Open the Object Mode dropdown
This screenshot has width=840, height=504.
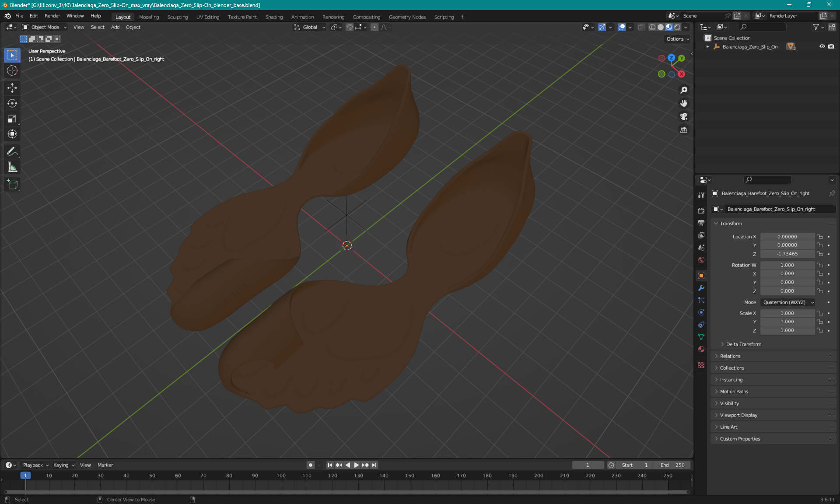(45, 27)
